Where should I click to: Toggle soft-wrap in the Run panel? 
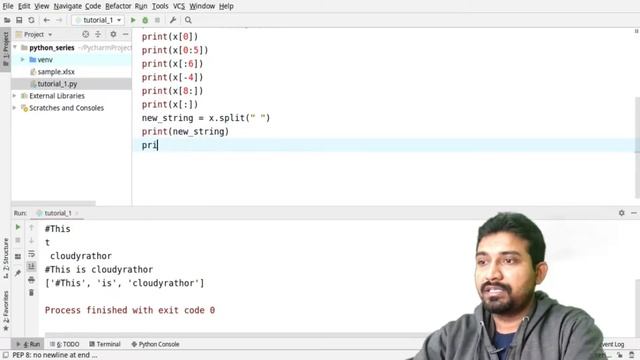coord(31,254)
